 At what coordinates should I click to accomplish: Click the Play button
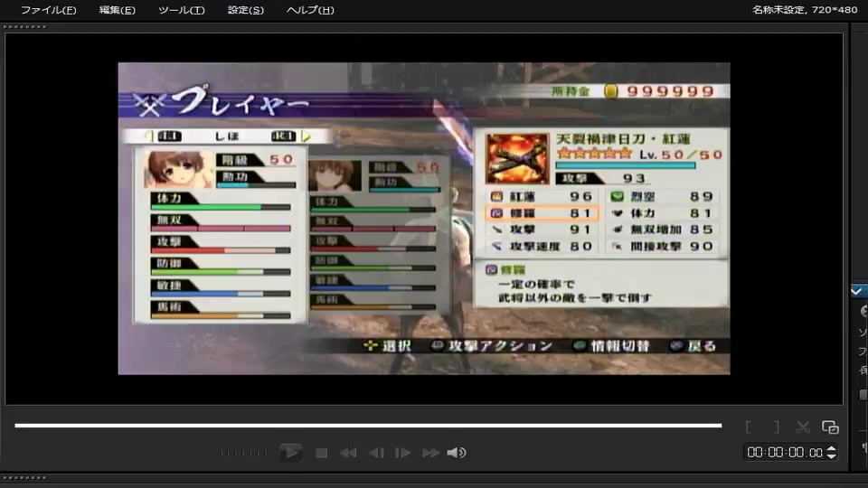pos(290,453)
